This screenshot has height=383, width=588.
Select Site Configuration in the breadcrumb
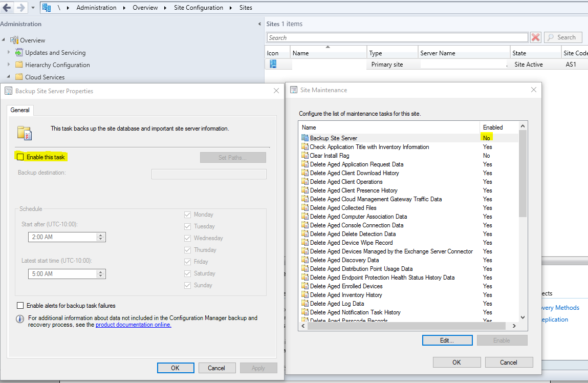click(199, 8)
